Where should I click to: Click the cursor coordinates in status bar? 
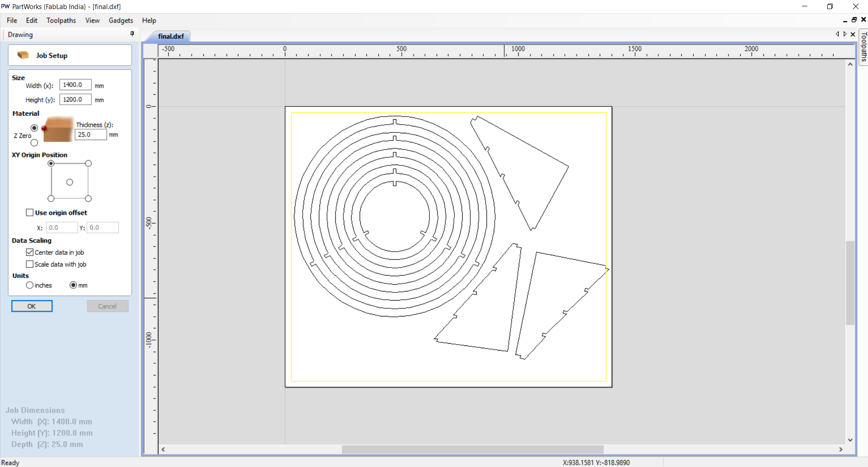tap(596, 462)
